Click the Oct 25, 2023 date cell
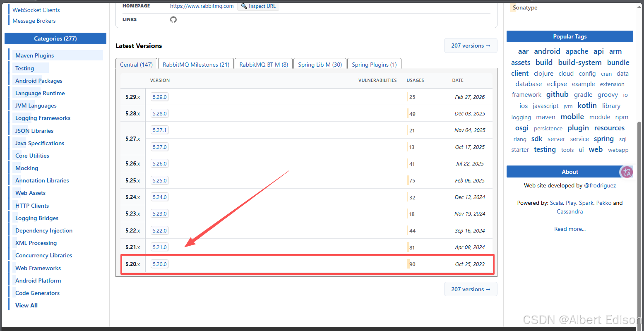The height and width of the screenshot is (331, 644). coord(470,264)
